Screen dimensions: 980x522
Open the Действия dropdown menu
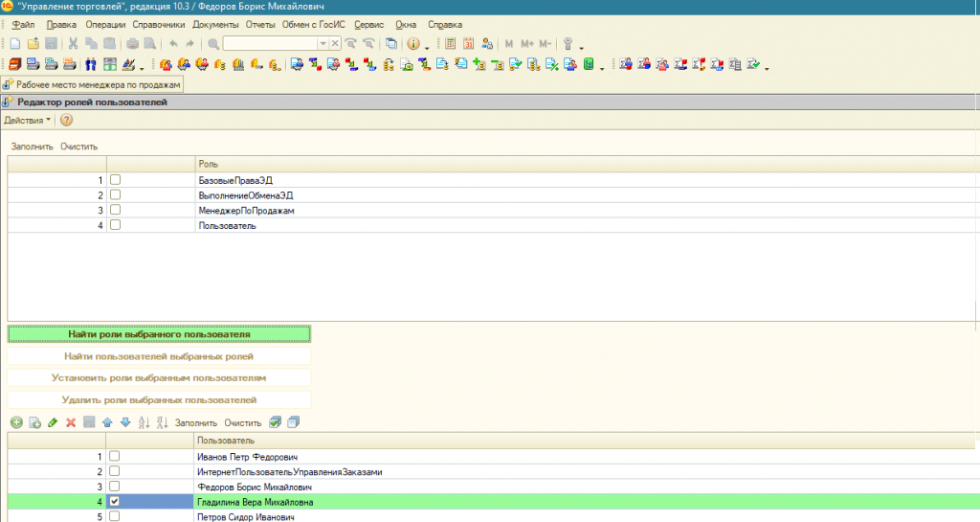tap(28, 120)
